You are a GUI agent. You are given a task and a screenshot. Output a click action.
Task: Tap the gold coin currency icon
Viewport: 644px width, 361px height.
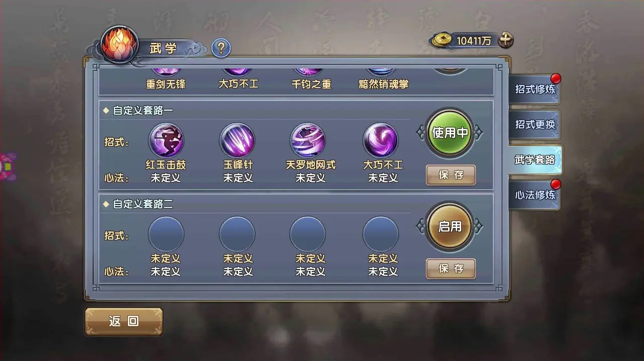point(443,40)
